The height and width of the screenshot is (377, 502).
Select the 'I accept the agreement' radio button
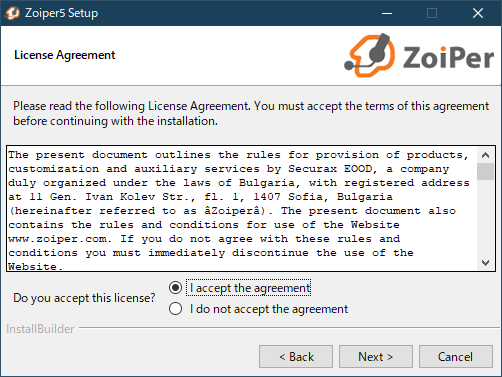pos(175,288)
